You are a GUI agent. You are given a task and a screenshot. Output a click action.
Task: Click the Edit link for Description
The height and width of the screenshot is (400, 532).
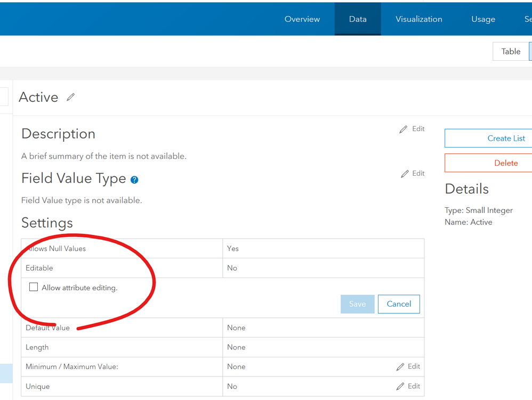[x=418, y=129]
